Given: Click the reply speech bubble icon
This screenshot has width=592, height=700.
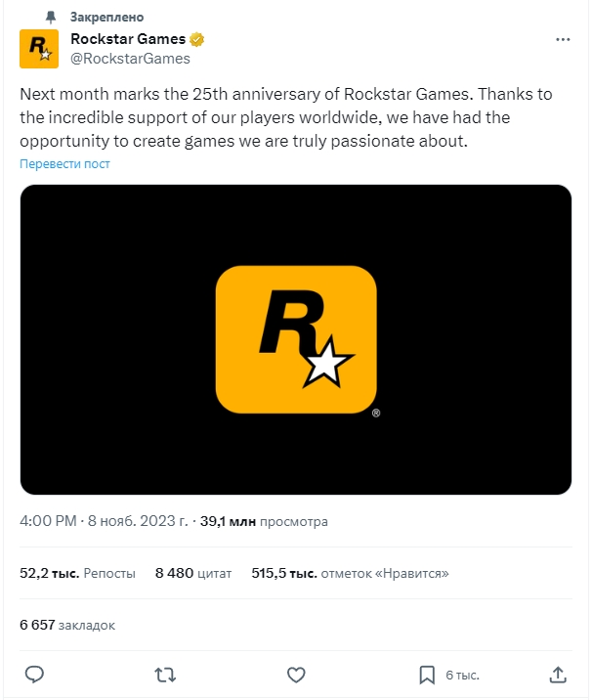Looking at the screenshot, I should tap(34, 675).
